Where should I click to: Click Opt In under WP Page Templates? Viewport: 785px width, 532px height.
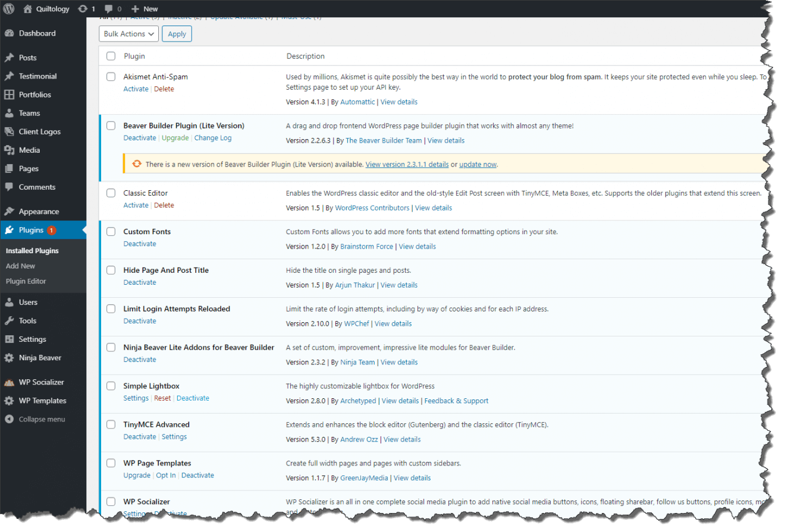[x=166, y=476]
